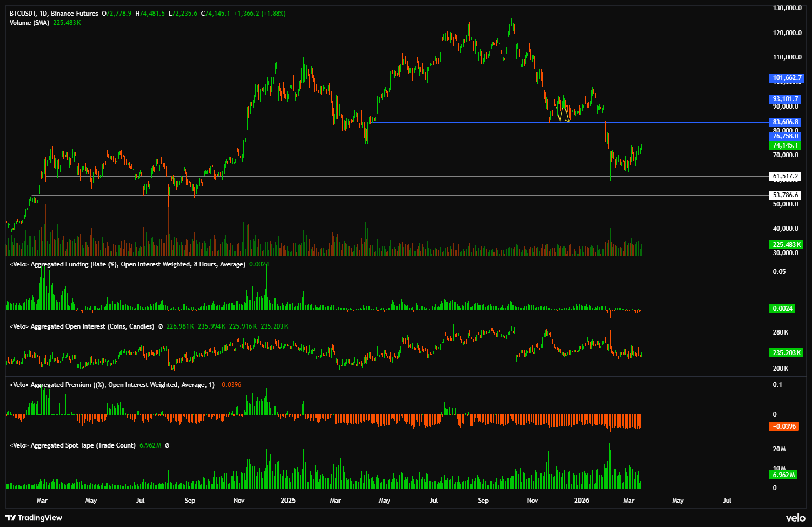Image resolution: width=812 pixels, height=527 pixels.
Task: Select the 226.981K open interest legend value
Action: (x=181, y=326)
